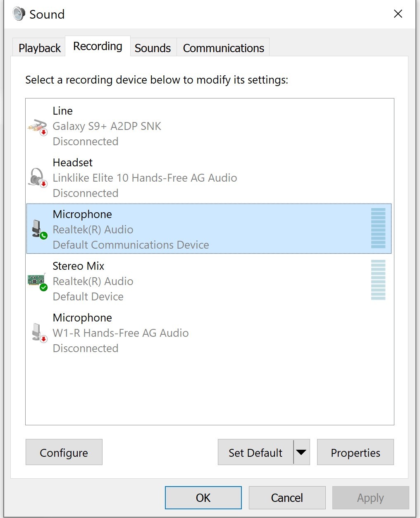Confirm with the OK button

pos(203,497)
